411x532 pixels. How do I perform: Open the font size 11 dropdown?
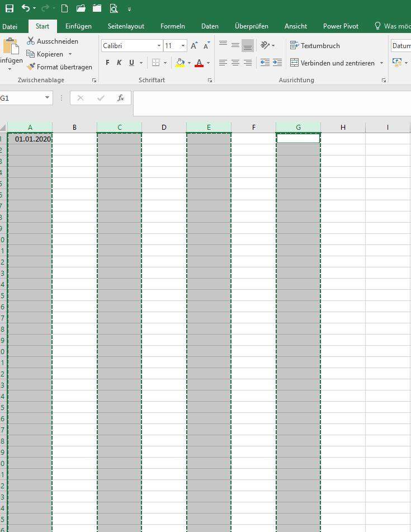click(x=183, y=46)
